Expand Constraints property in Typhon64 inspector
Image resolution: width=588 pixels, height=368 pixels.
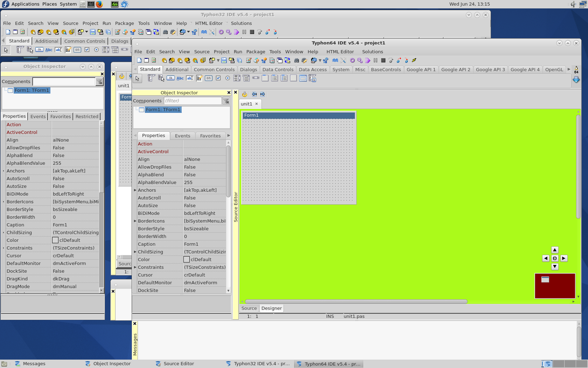(x=135, y=267)
